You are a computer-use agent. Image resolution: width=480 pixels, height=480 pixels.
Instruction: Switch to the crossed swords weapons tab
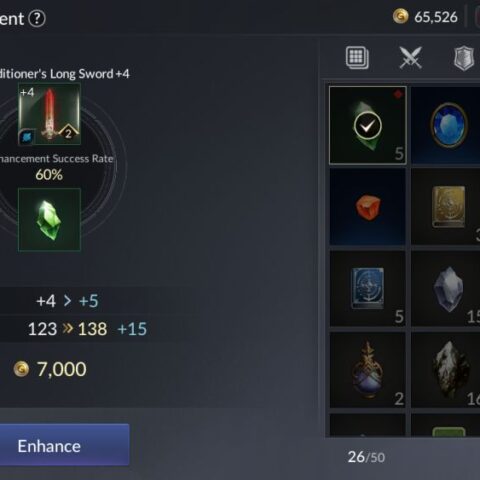click(x=410, y=58)
